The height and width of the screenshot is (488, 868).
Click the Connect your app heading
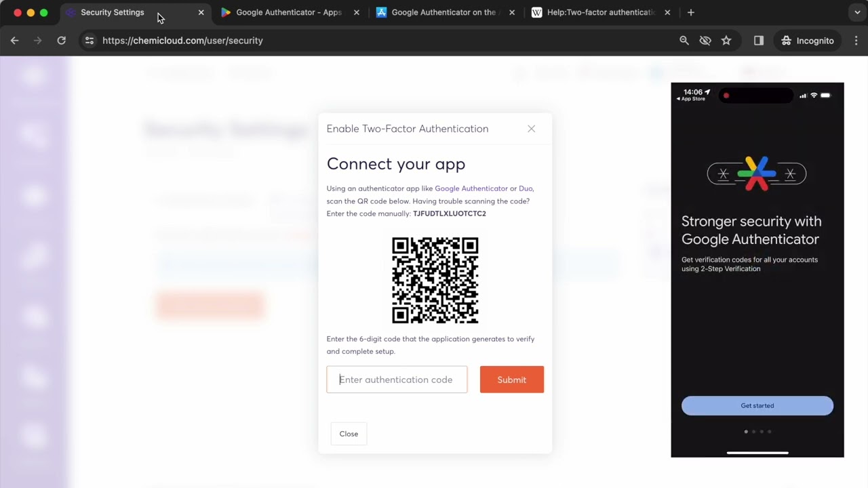tap(396, 164)
